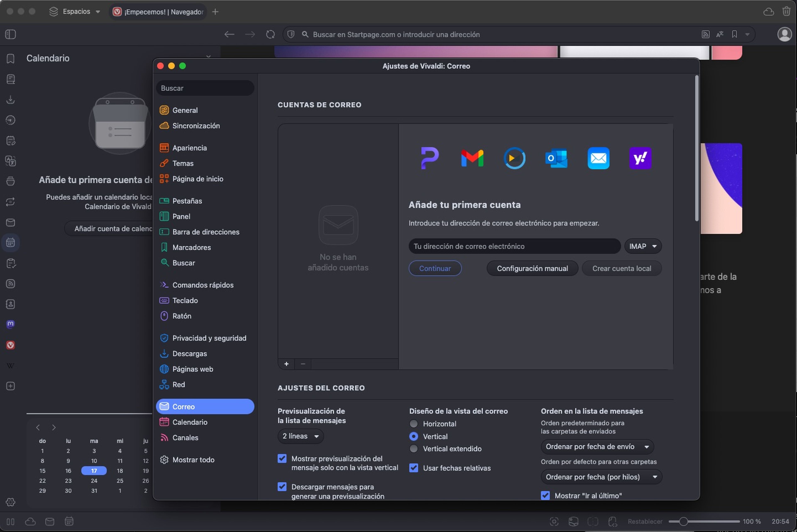Open the Wikipedia web panel icon

pyautogui.click(x=11, y=365)
